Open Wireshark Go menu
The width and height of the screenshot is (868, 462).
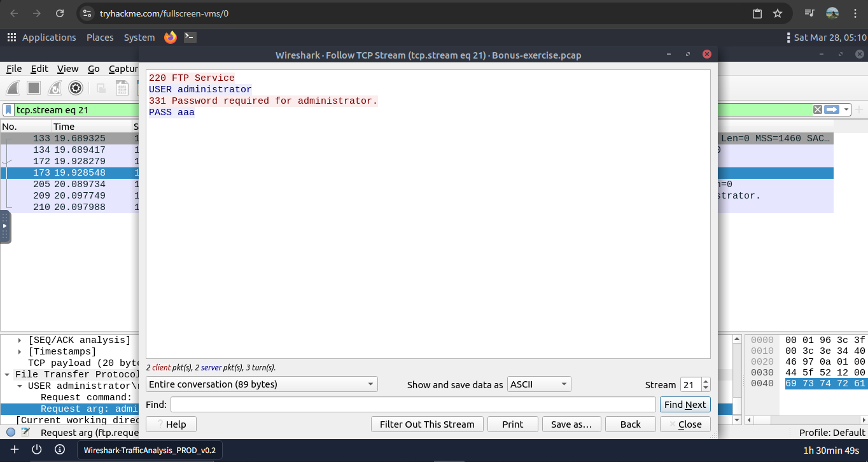[x=94, y=69]
